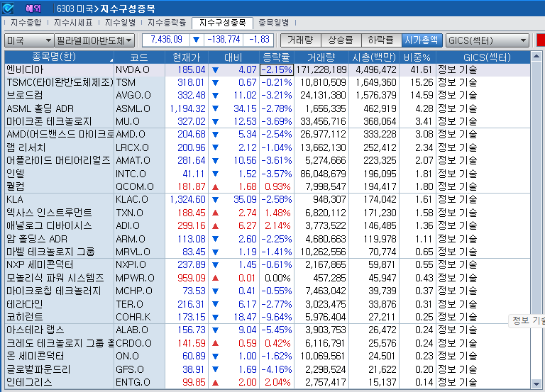This screenshot has width=545, height=392.
Task: Click the 비중% column header
Action: pyautogui.click(x=417, y=57)
